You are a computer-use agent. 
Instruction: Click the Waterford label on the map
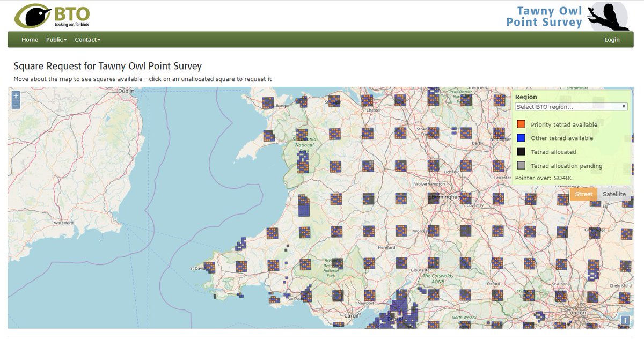63,222
